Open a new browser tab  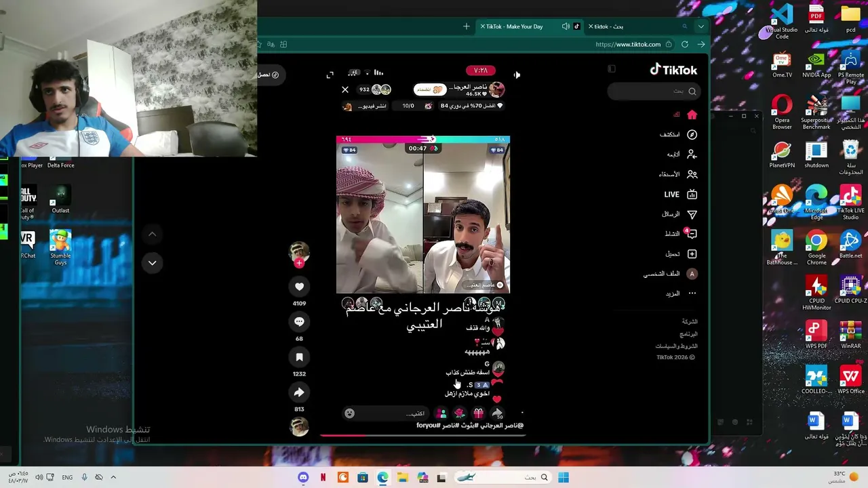pos(466,26)
